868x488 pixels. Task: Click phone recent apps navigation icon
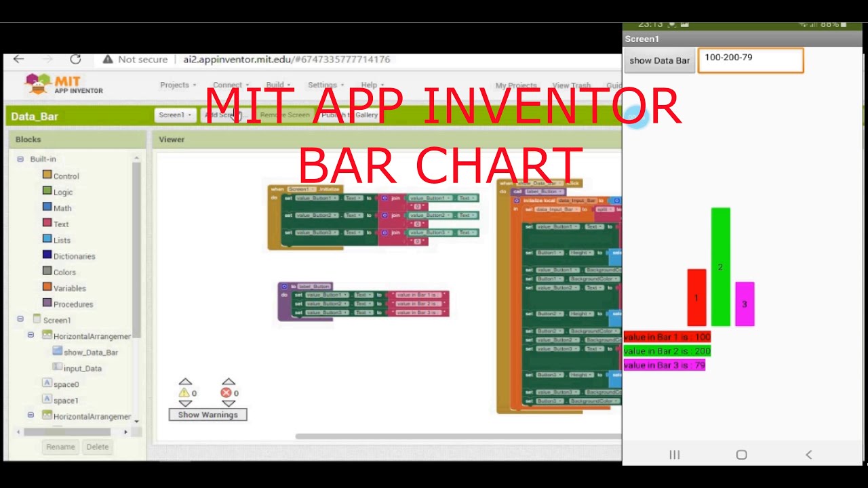(x=675, y=455)
